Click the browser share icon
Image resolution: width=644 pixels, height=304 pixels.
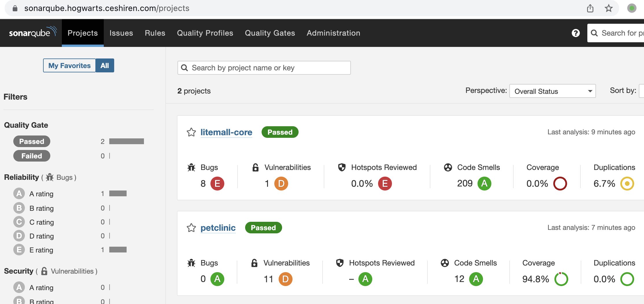tap(590, 8)
